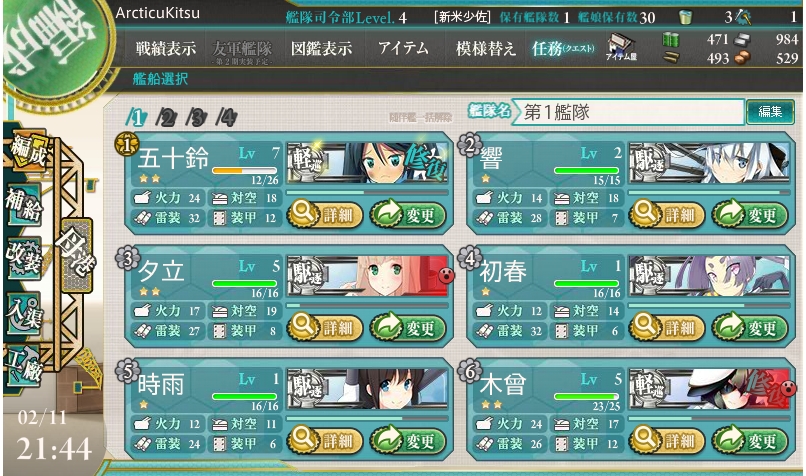Click 変更 button for 響

[750, 215]
